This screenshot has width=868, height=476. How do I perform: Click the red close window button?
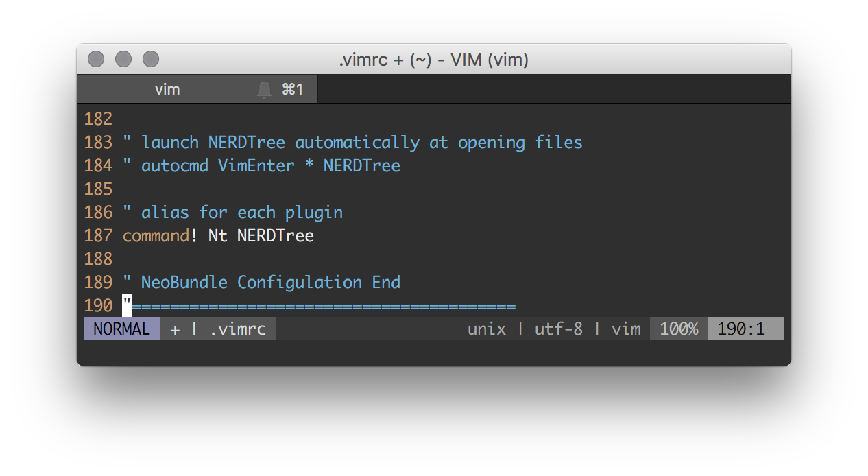(96, 60)
